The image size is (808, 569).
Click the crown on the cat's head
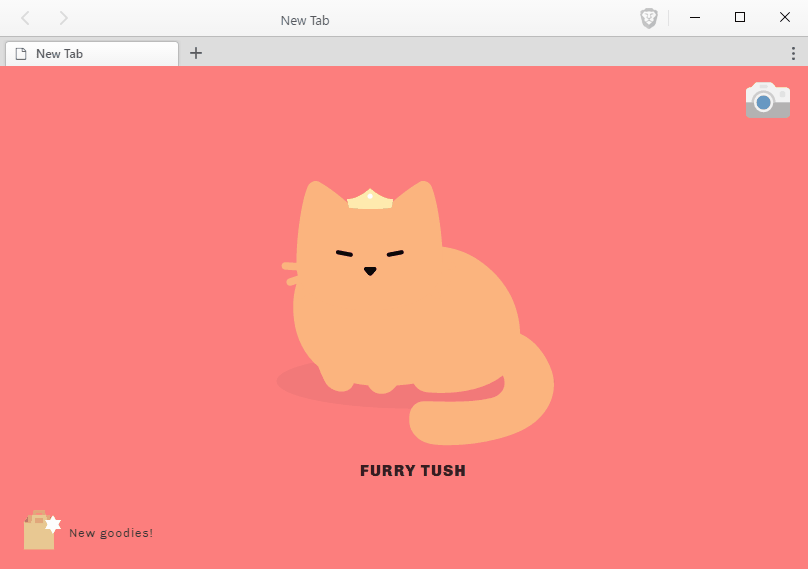coord(370,199)
